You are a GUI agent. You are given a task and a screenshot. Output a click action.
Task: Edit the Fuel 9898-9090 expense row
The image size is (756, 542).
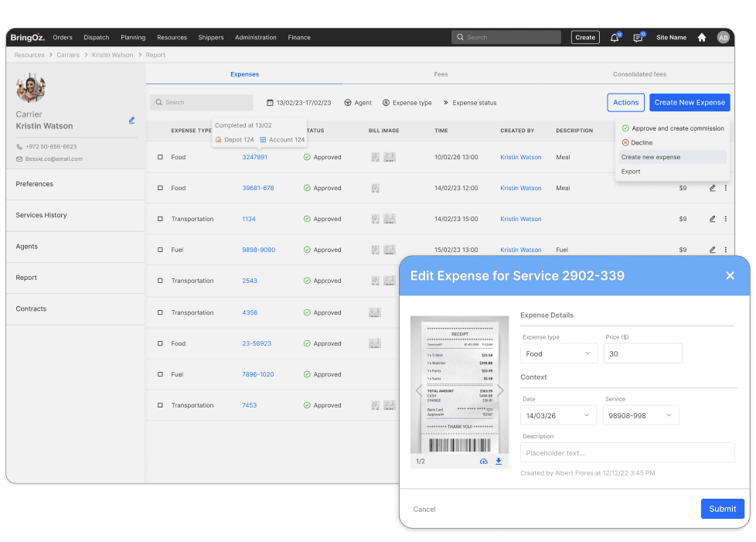tap(712, 250)
